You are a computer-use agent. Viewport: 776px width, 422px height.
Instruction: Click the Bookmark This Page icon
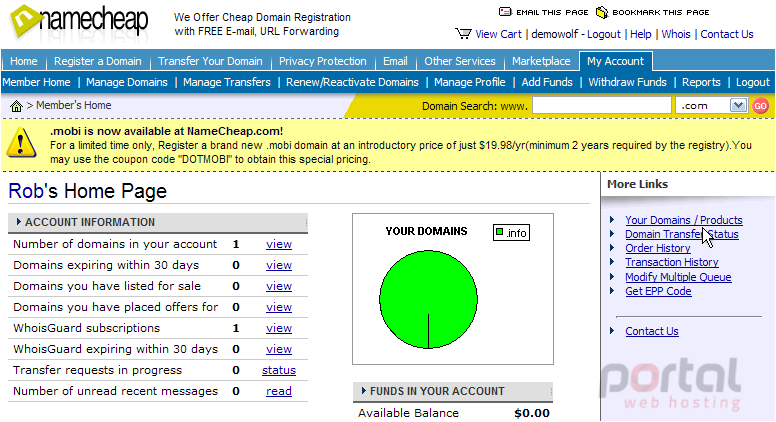[x=601, y=12]
